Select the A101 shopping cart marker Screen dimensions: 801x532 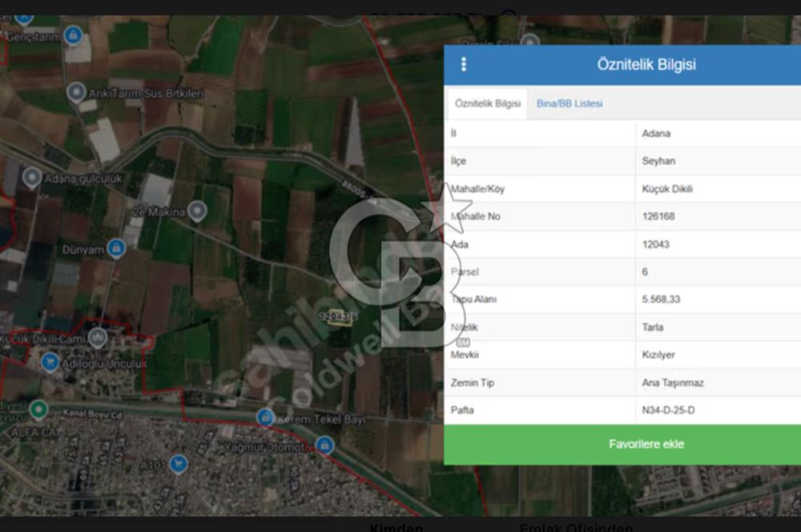pyautogui.click(x=179, y=464)
